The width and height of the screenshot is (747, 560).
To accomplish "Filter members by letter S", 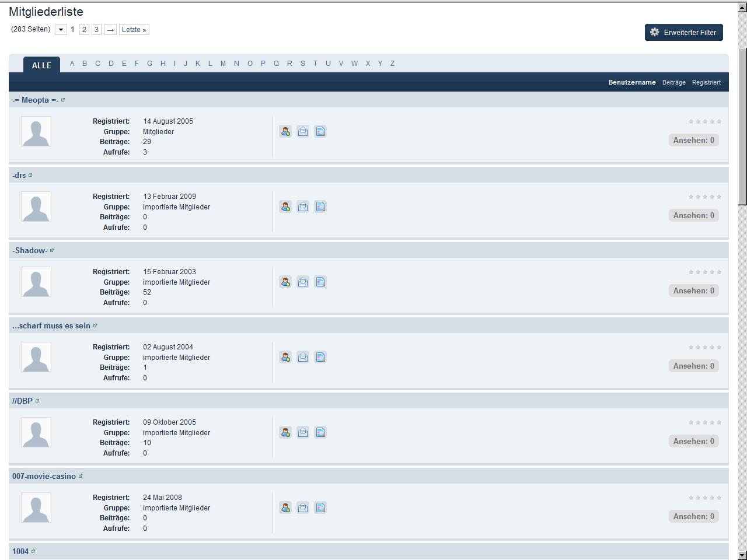I will (x=302, y=64).
